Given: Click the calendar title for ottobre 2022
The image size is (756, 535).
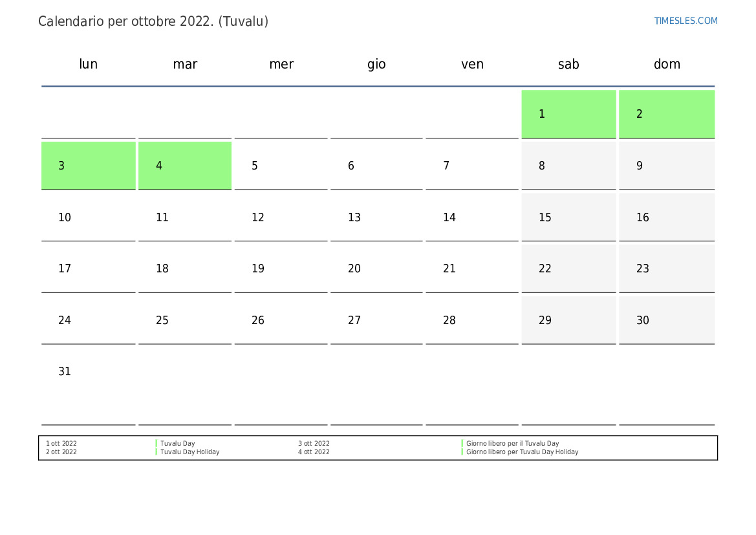Looking at the screenshot, I should [x=153, y=21].
